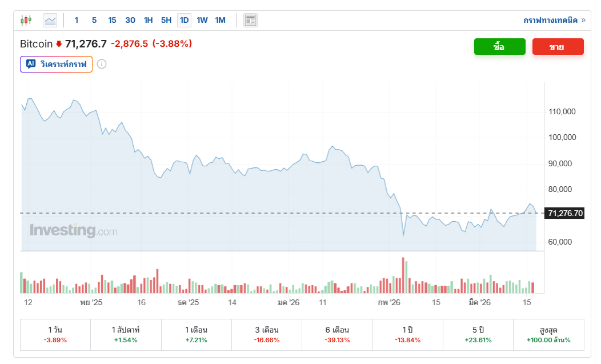Click the tallest red volume bar
The image size is (601, 364).
click(x=403, y=275)
